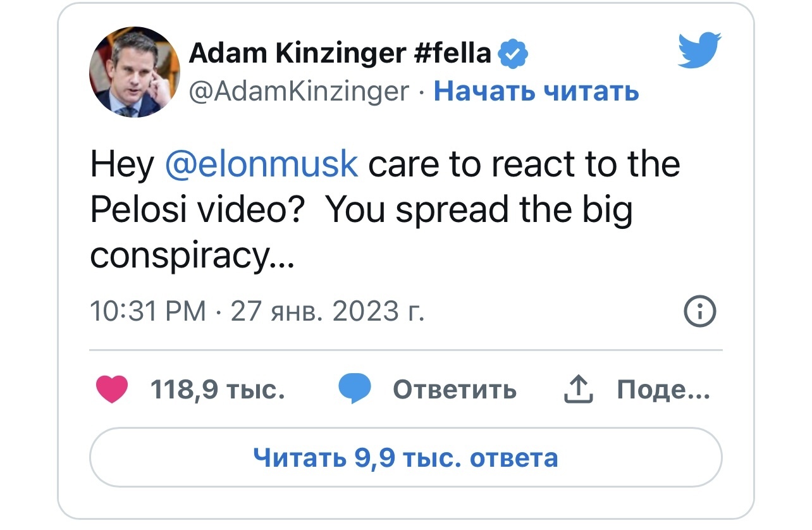Open the @elonmusk mention

[x=261, y=164]
